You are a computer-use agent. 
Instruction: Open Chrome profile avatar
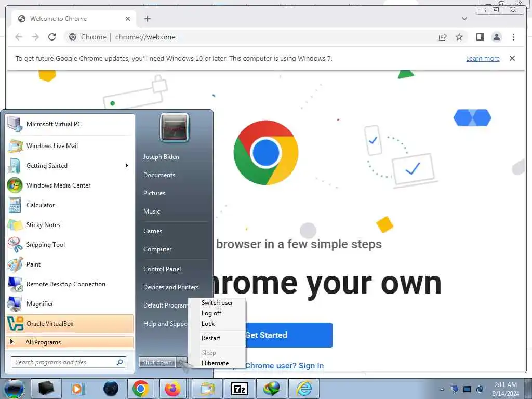[x=497, y=37]
